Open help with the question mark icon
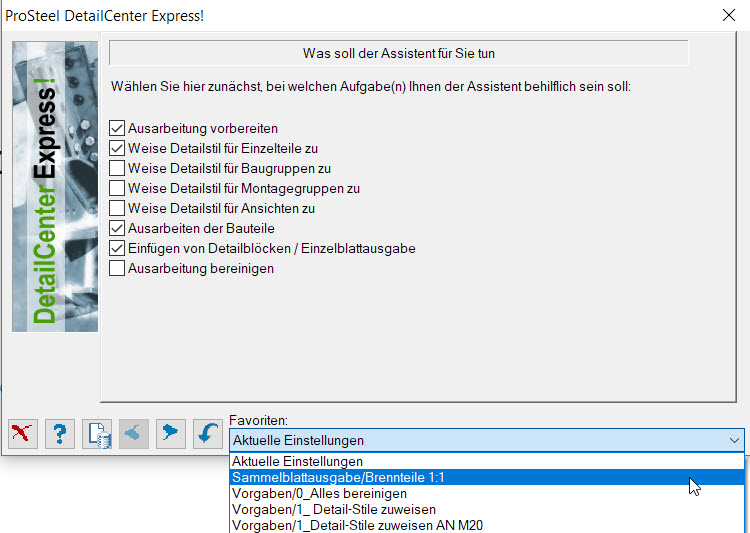Screen dimensions: 750x533 coord(60,434)
